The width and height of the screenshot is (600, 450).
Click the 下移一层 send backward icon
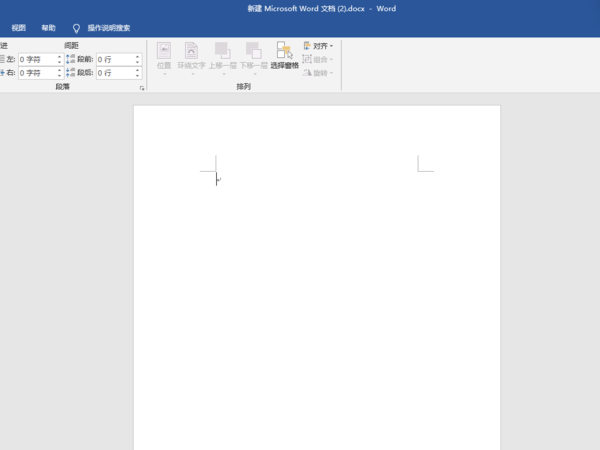(x=253, y=51)
